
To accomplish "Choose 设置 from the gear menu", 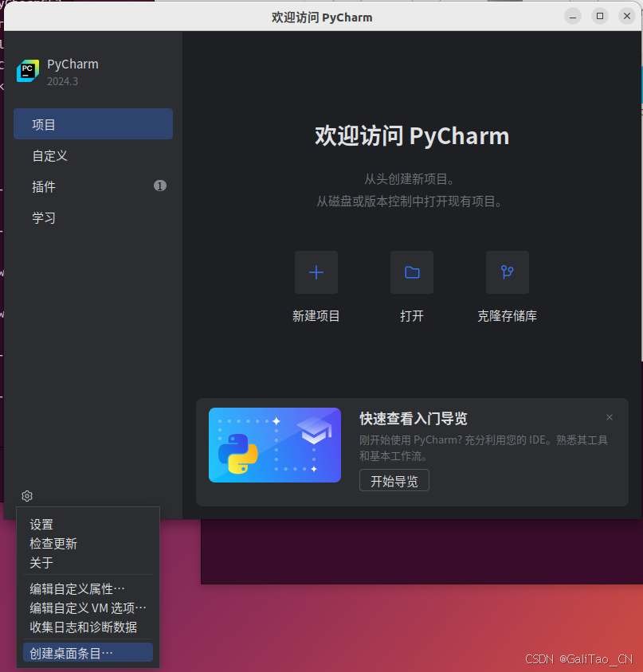I will (88, 525).
